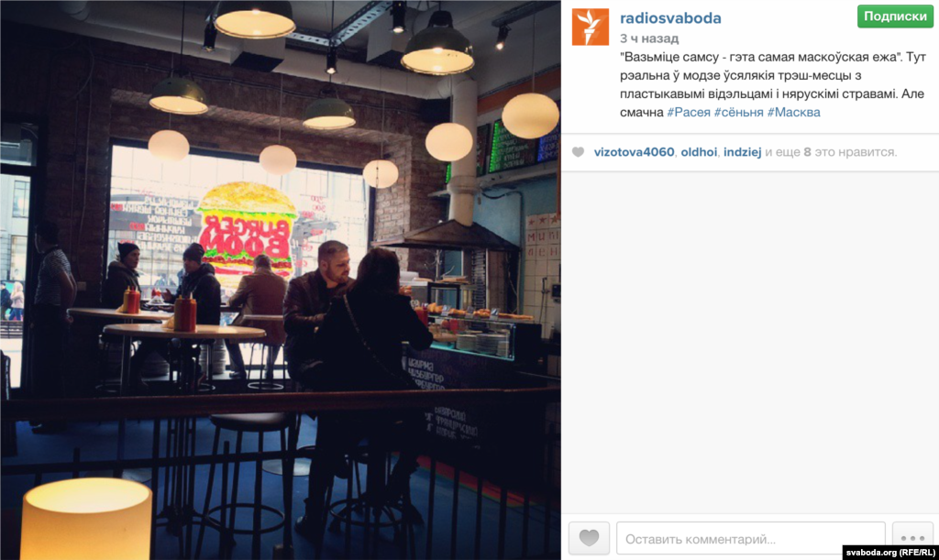Click the cafe photo thumbnail
This screenshot has height=560, width=939.
(281, 280)
